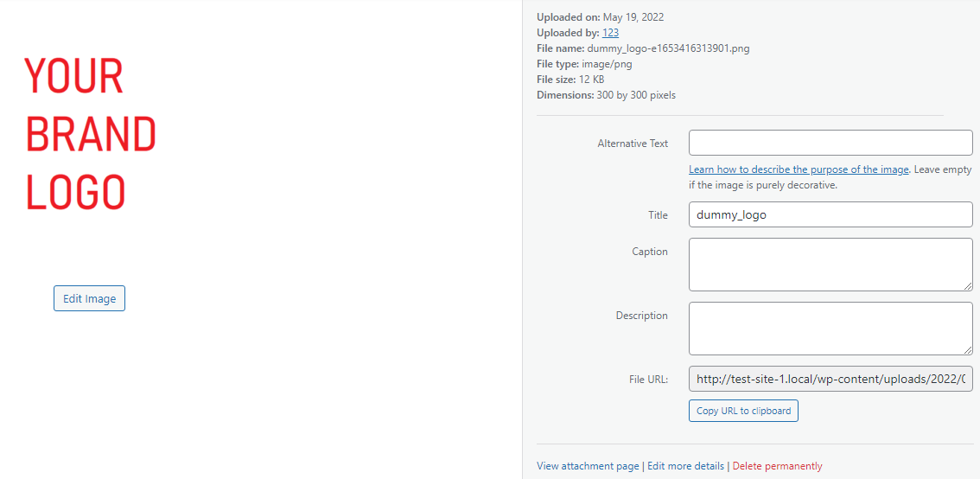Open the uploader profile link 123

pyautogui.click(x=611, y=33)
